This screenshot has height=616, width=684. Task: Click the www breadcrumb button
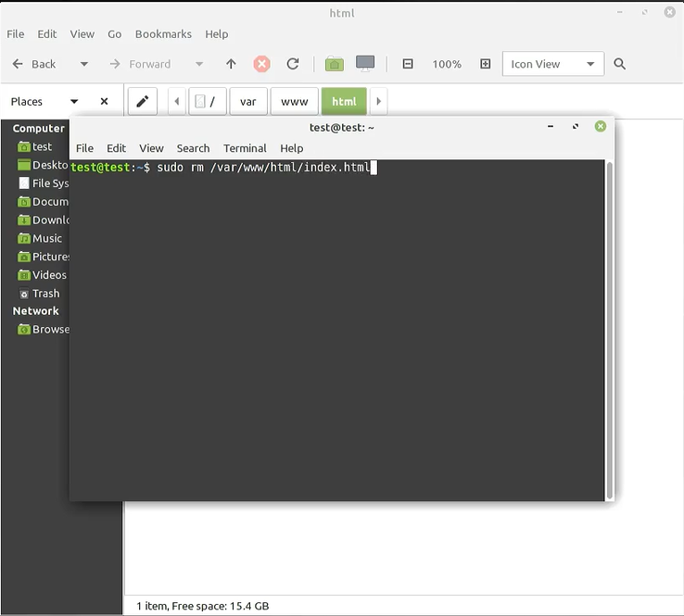pos(295,102)
